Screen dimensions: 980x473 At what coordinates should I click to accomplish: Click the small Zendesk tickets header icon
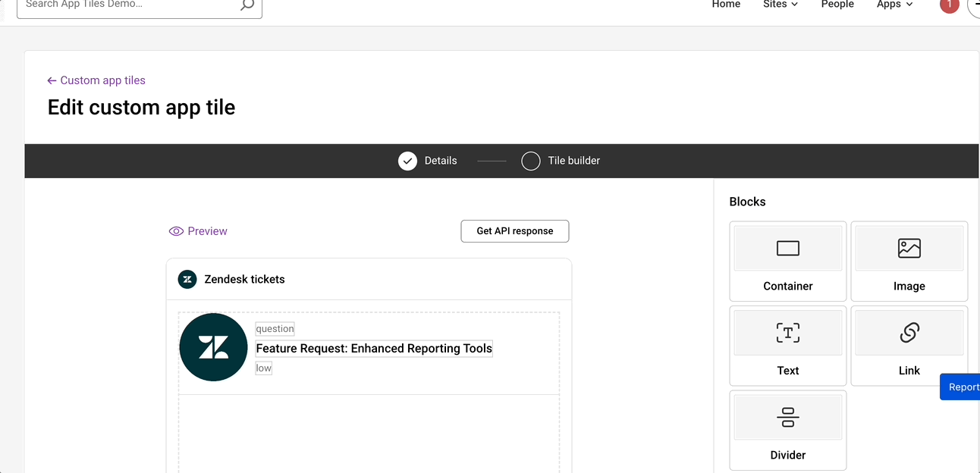(x=187, y=279)
